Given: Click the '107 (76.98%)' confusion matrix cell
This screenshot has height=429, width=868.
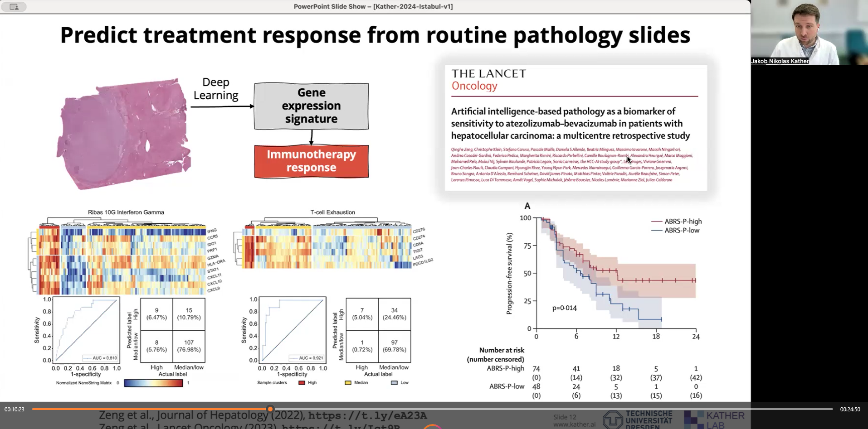Looking at the screenshot, I should tap(189, 346).
